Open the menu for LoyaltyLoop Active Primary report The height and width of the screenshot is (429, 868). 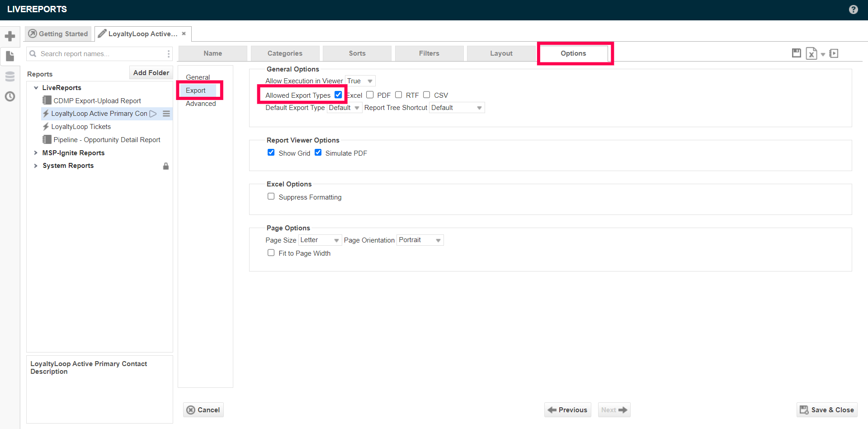[x=166, y=114]
